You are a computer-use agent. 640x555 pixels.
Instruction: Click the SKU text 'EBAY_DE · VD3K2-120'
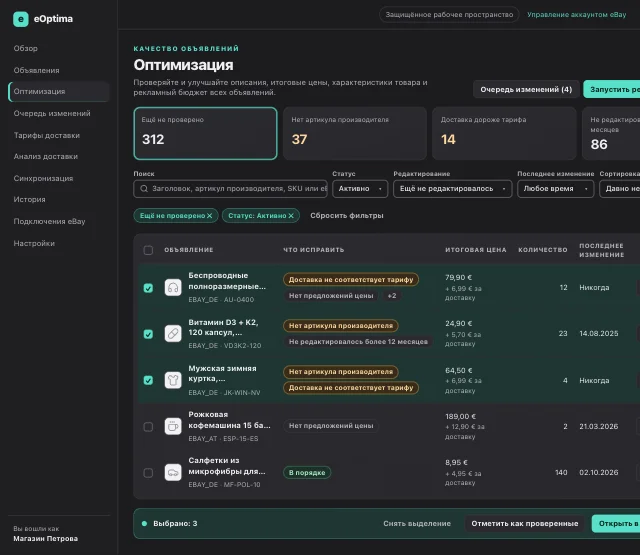tap(224, 346)
